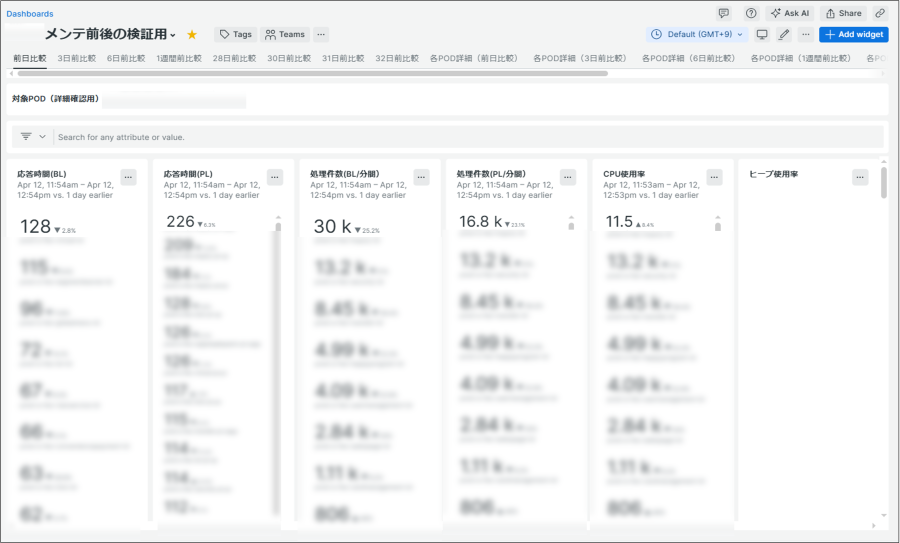The image size is (900, 543).
Task: Click the horizontal tab scrollbar
Action: (x=313, y=73)
